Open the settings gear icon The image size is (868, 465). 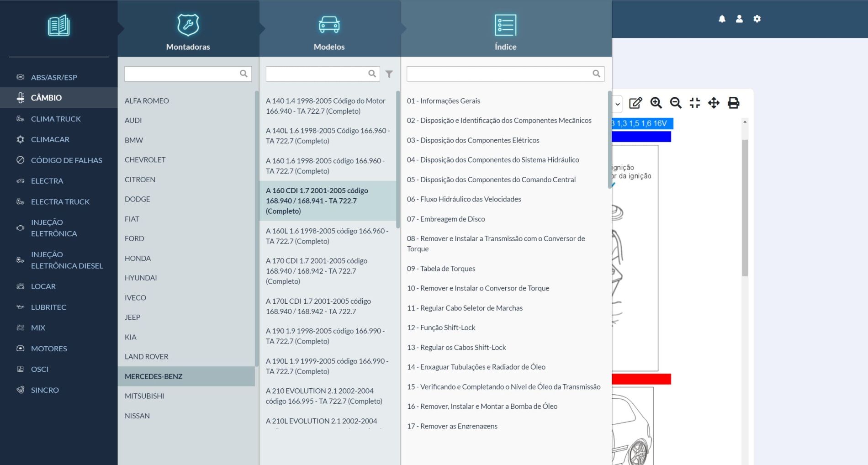(757, 19)
